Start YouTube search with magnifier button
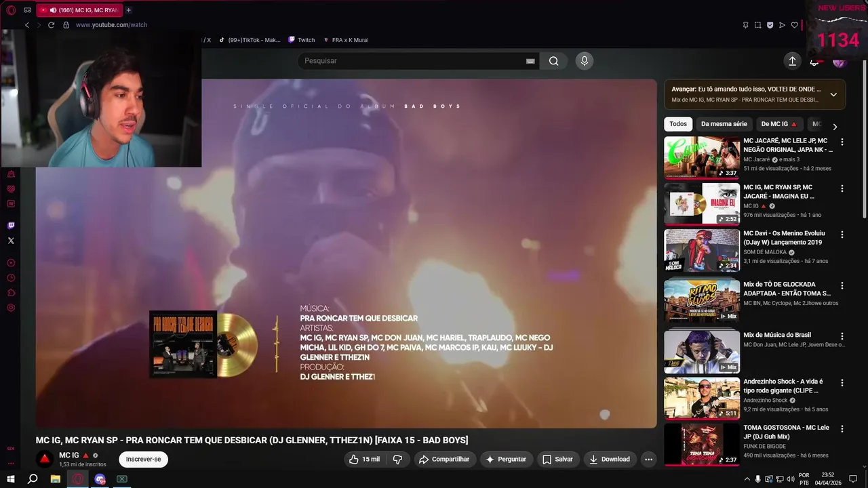 [554, 61]
